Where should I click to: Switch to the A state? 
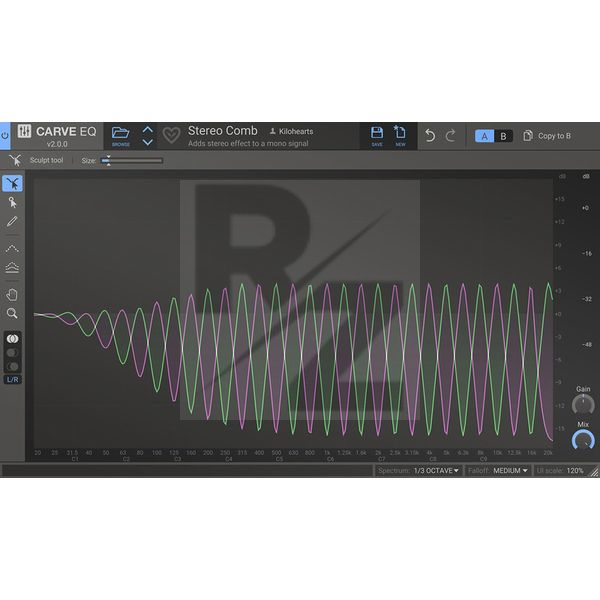pyautogui.click(x=484, y=136)
